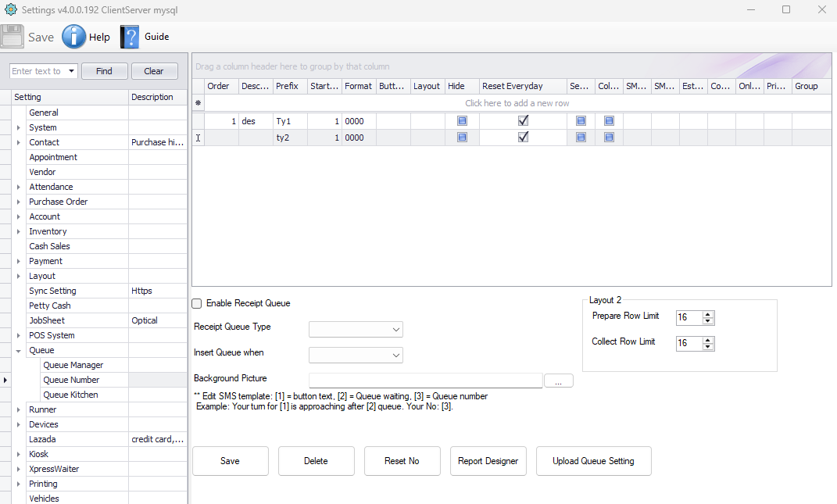This screenshot has height=504, width=837.
Task: Expand the Attendance tree node
Action: (19, 187)
